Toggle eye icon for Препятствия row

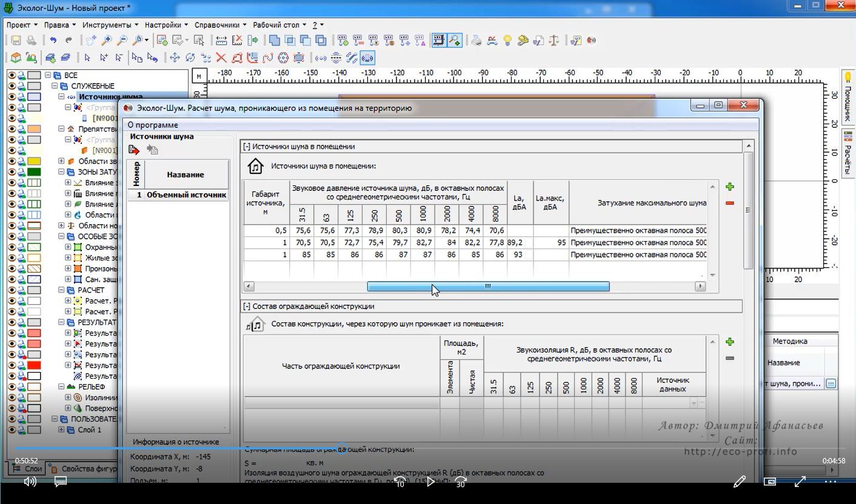12,129
